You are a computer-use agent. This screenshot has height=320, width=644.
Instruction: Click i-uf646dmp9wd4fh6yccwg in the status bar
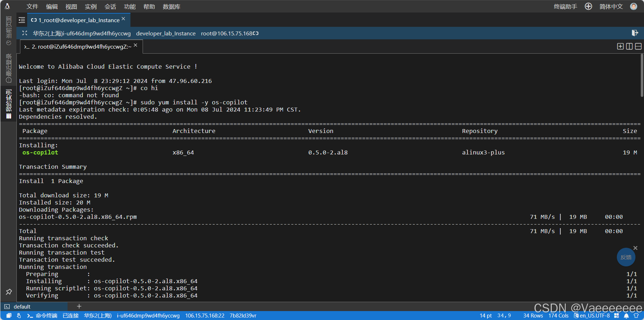tap(148, 315)
